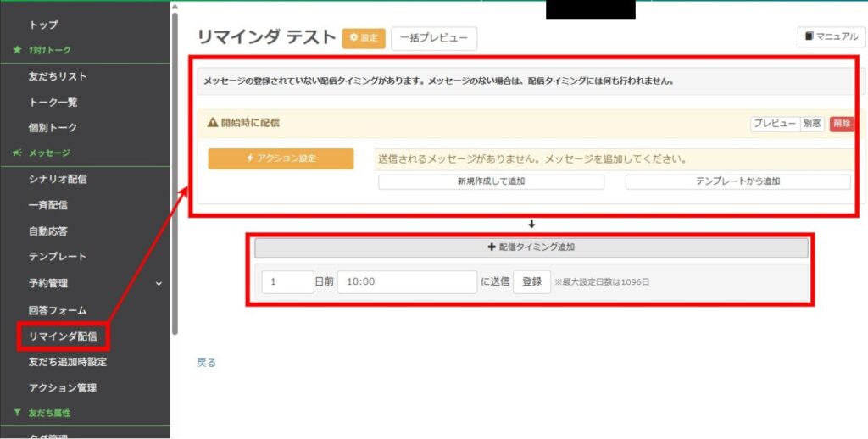Click the アクション設定 lightning button

click(281, 158)
